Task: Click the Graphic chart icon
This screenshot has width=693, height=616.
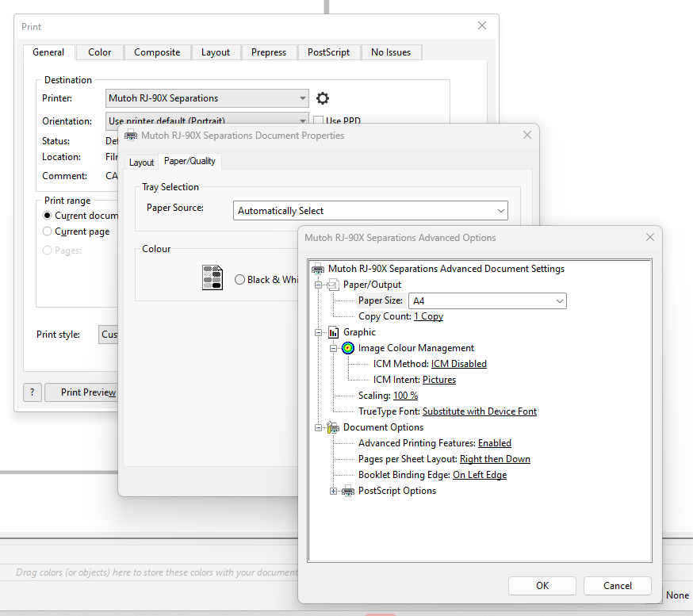Action: (333, 332)
